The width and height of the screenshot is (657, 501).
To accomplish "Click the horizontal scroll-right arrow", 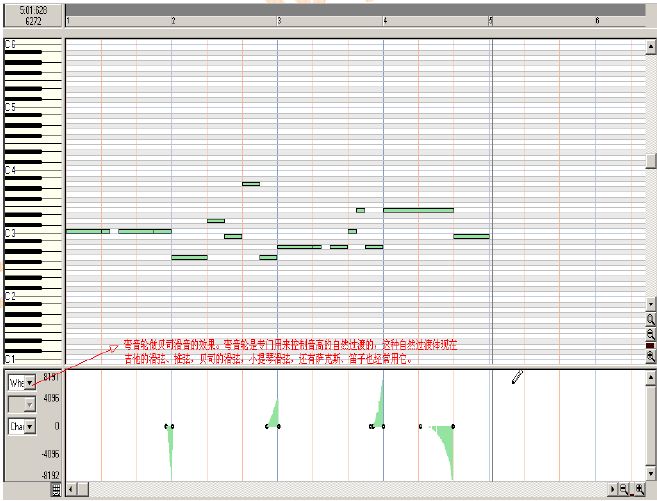I will tap(613, 489).
